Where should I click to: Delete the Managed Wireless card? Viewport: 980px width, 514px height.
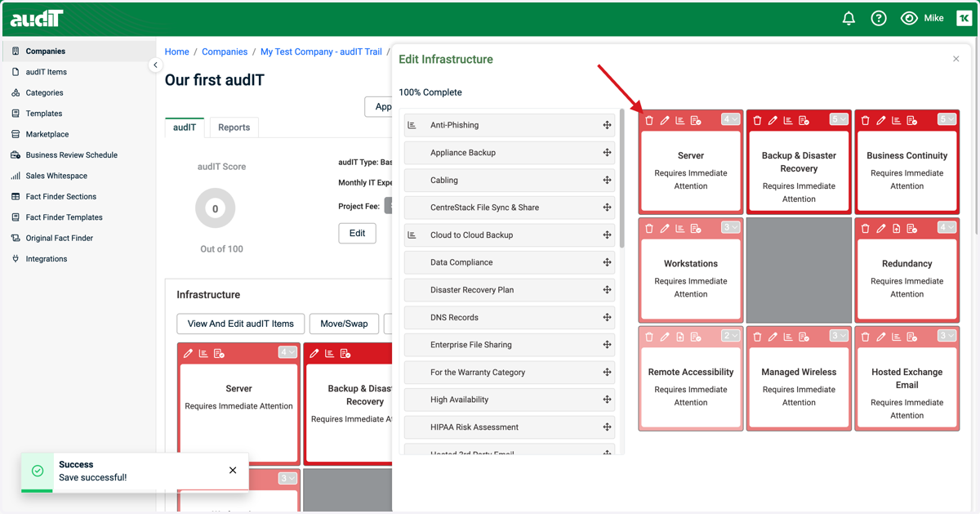[x=757, y=337]
